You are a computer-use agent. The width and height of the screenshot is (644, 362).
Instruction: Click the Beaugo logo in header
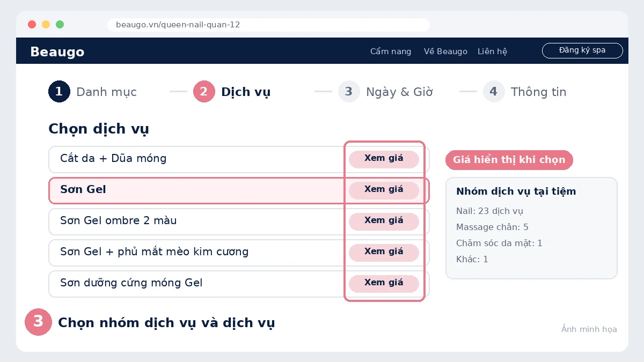[57, 52]
